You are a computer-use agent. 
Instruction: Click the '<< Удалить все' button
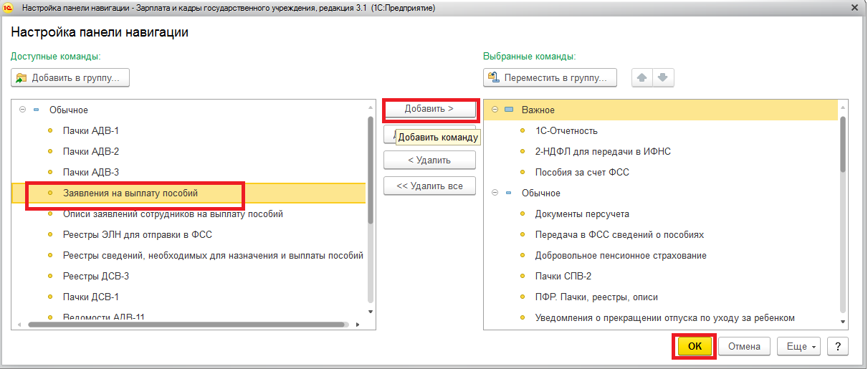[429, 186]
